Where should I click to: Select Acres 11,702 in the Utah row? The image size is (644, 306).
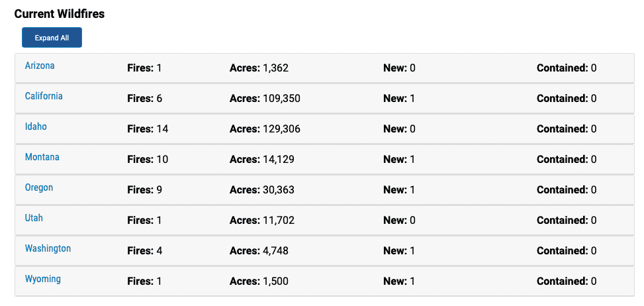[x=262, y=220]
